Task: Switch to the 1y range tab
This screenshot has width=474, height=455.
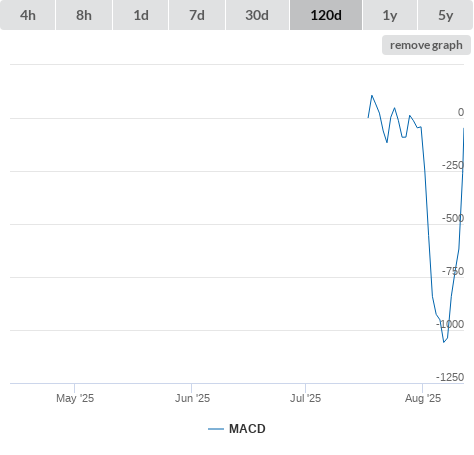Action: 390,15
